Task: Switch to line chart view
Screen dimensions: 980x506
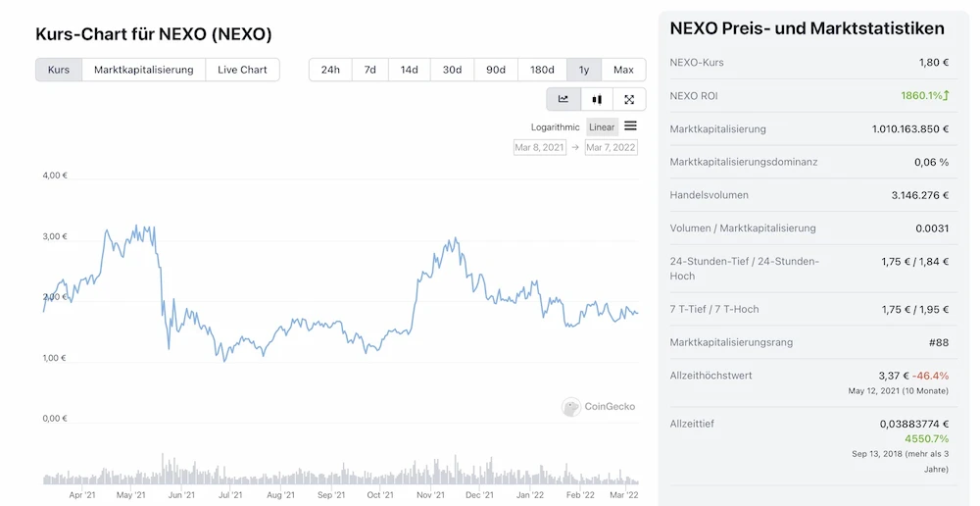Action: [563, 99]
